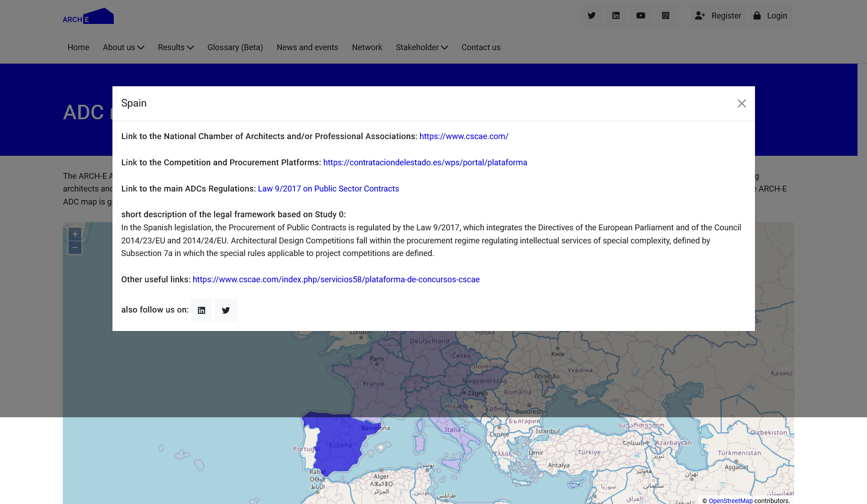Open the OpenStreetMap attribution link
This screenshot has width=867, height=504.
(730, 500)
